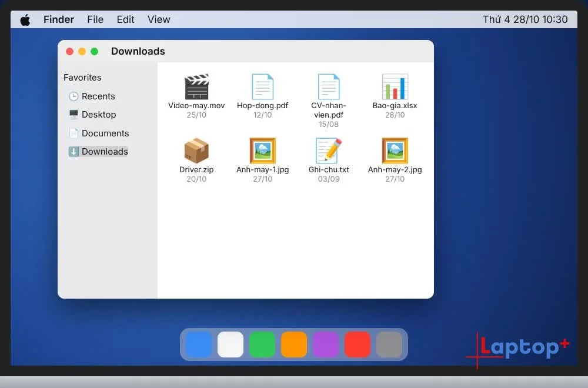
Task: Select the Ghi-chu.txt notepad icon
Action: tap(329, 150)
